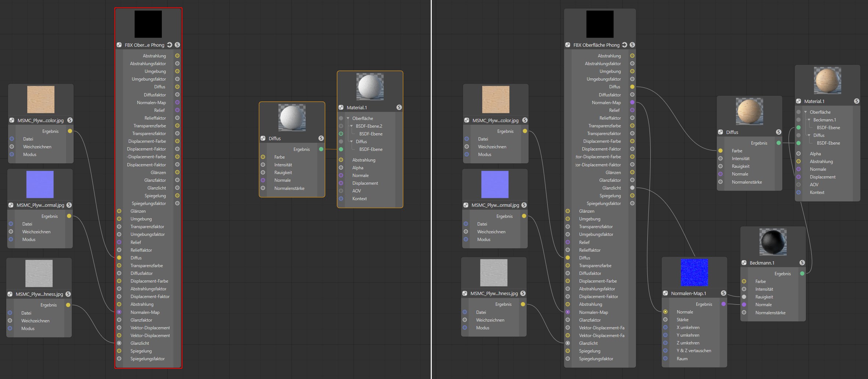Image resolution: width=868 pixels, height=379 pixels.
Task: Click the X umkehren label on Normalen-Map.1
Action: [688, 327]
